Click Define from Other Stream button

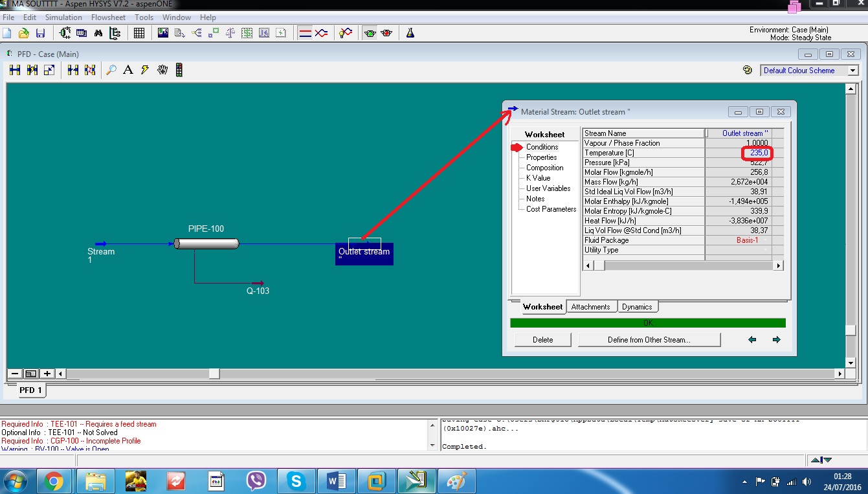[649, 340]
